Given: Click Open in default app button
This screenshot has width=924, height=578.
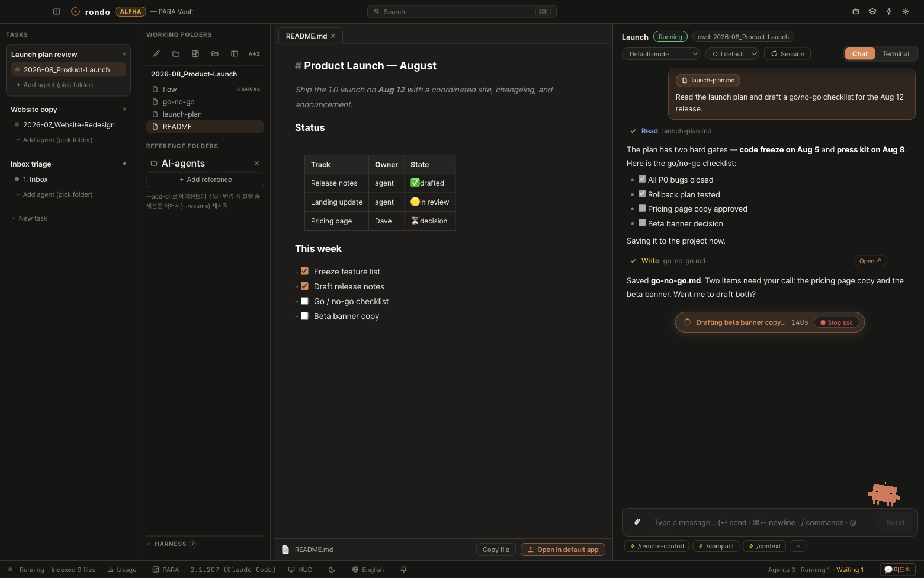Looking at the screenshot, I should 563,550.
